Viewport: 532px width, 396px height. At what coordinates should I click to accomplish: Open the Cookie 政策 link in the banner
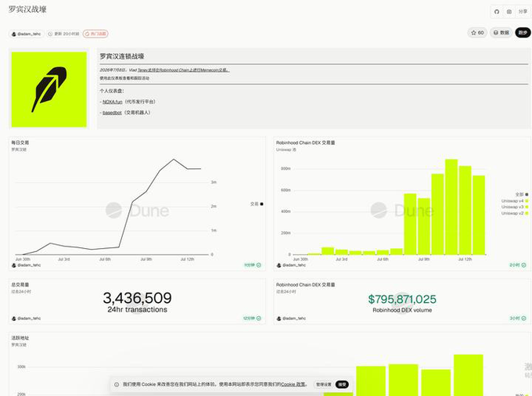click(x=293, y=384)
